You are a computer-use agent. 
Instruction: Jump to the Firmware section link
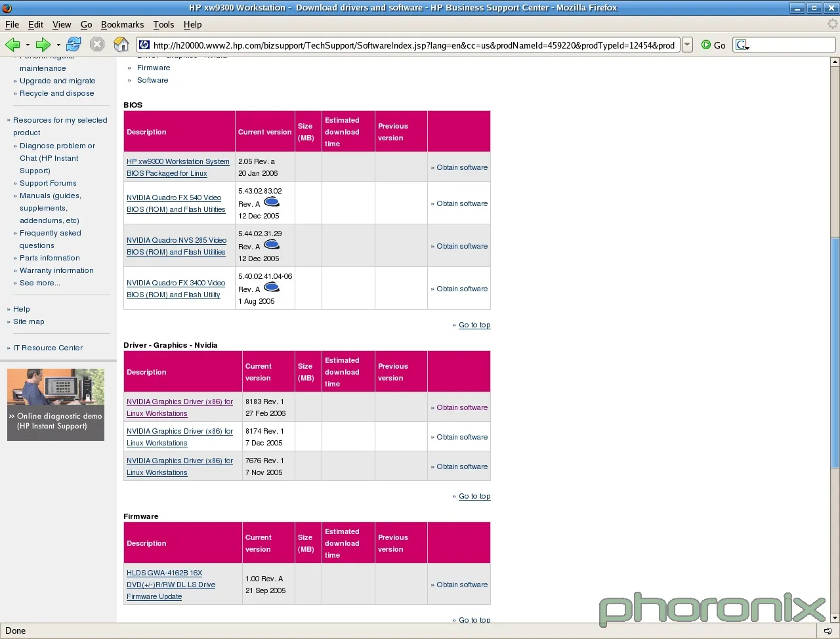[x=154, y=68]
